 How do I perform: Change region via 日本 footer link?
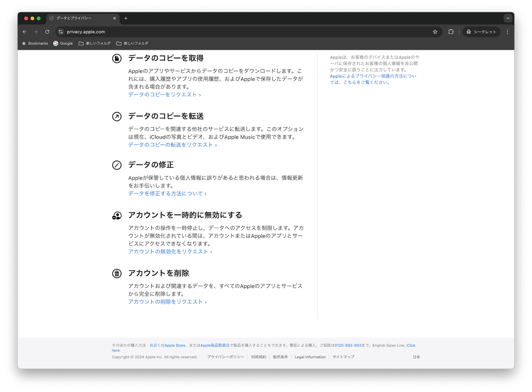point(416,357)
